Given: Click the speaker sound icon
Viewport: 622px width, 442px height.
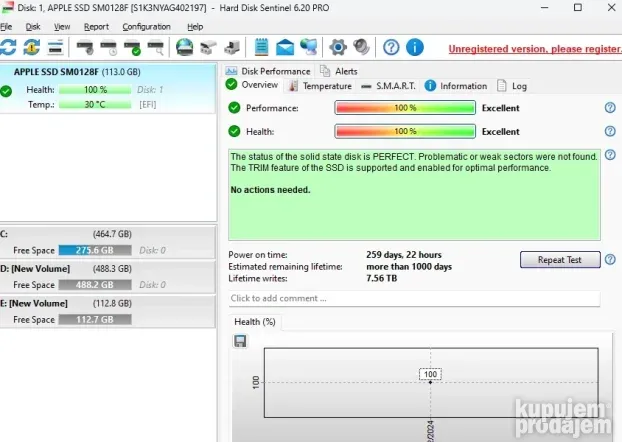Looking at the screenshot, I should [x=361, y=47].
